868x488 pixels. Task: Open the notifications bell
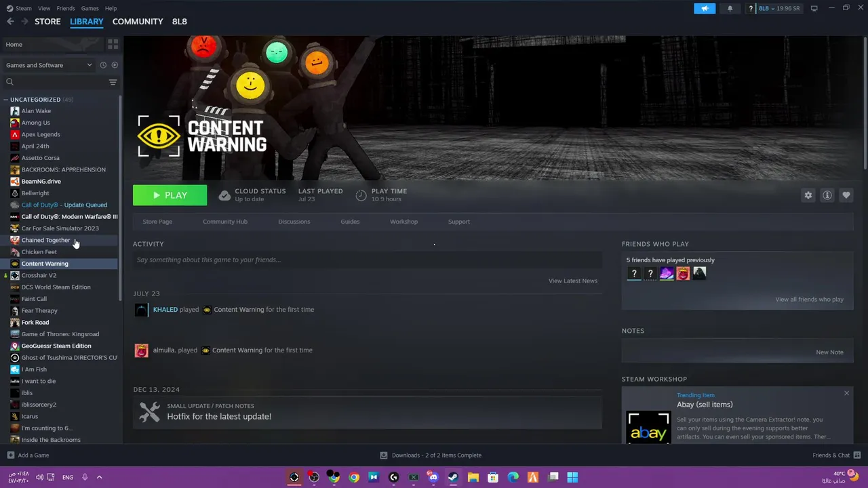(730, 8)
